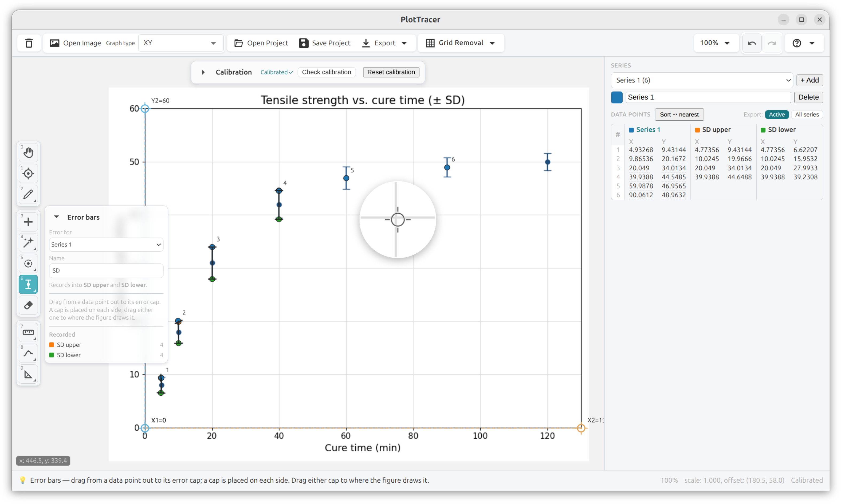Click the undo arrow icon

(752, 43)
